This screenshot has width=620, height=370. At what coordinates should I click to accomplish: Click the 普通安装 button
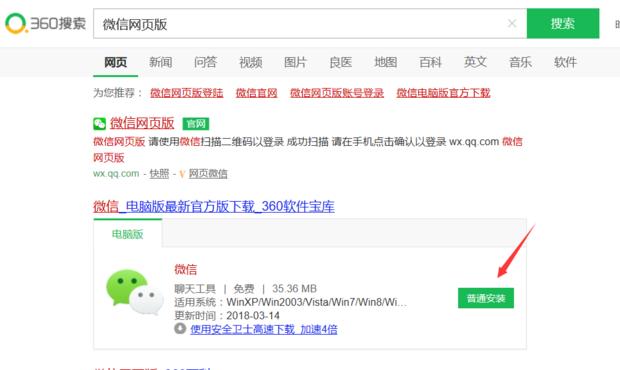(486, 298)
